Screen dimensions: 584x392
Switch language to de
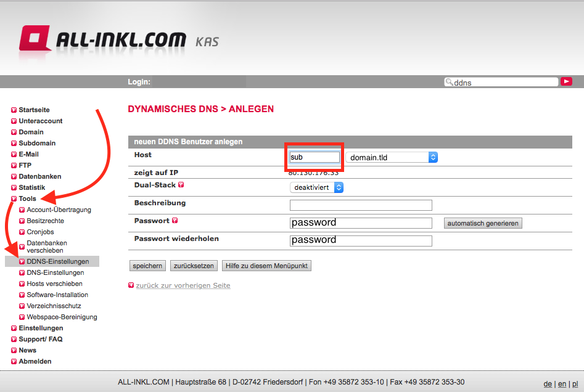coord(548,384)
